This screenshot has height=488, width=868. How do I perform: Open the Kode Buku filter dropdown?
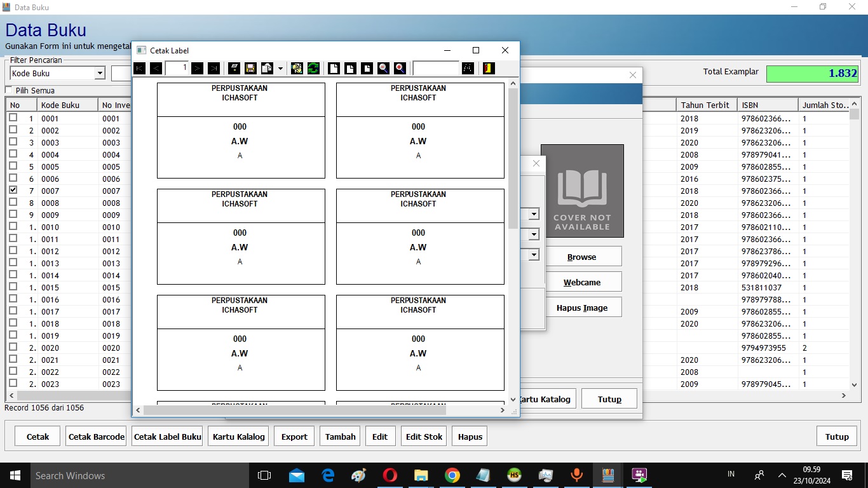(100, 74)
